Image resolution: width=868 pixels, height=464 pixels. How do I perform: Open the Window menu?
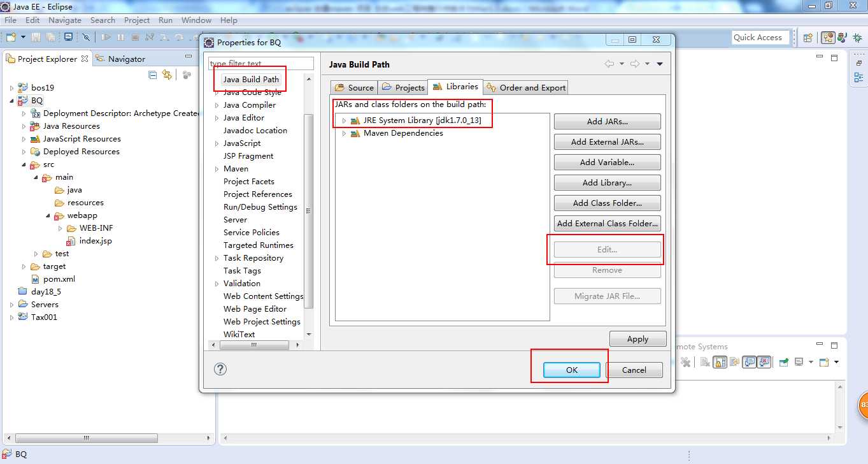click(x=196, y=20)
